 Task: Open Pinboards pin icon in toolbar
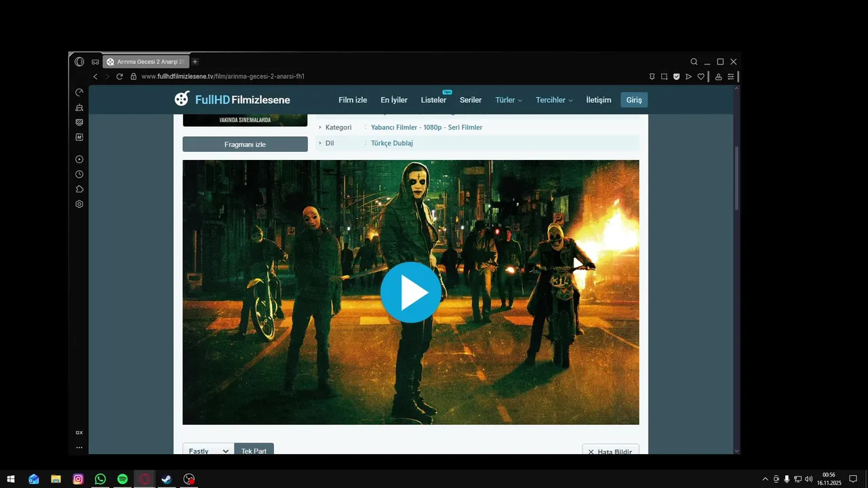pyautogui.click(x=652, y=77)
